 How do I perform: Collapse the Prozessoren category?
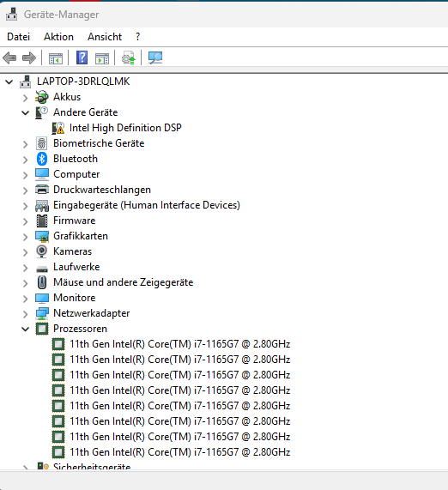point(26,329)
